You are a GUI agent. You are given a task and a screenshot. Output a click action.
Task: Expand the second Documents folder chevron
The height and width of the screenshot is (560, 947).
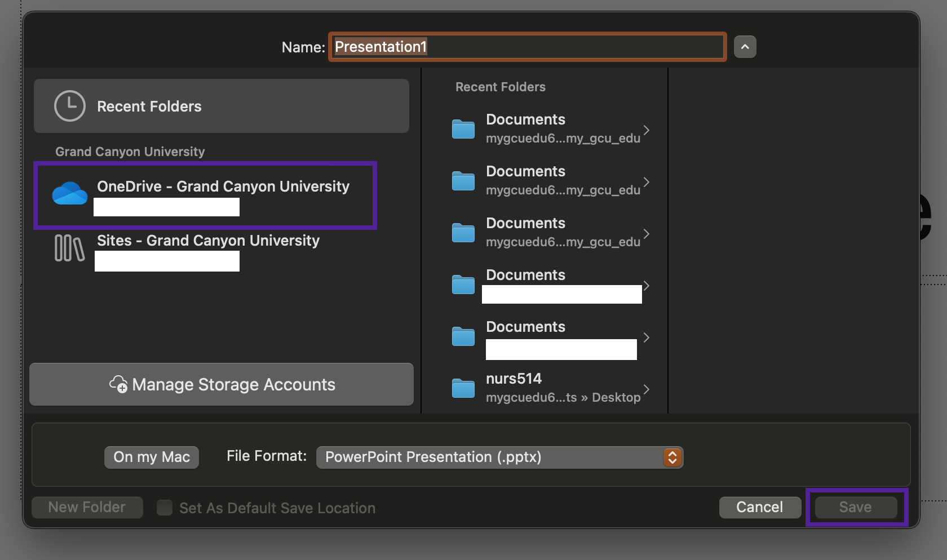click(x=647, y=182)
